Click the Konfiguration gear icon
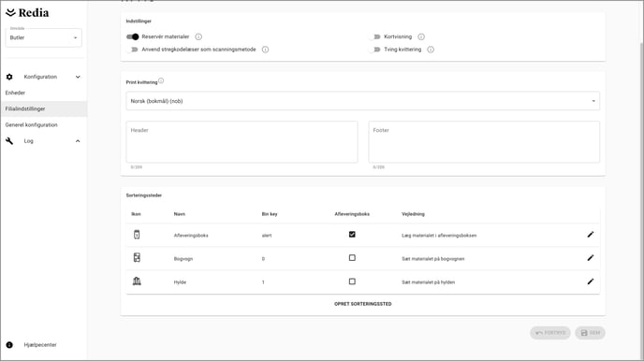 coord(9,77)
